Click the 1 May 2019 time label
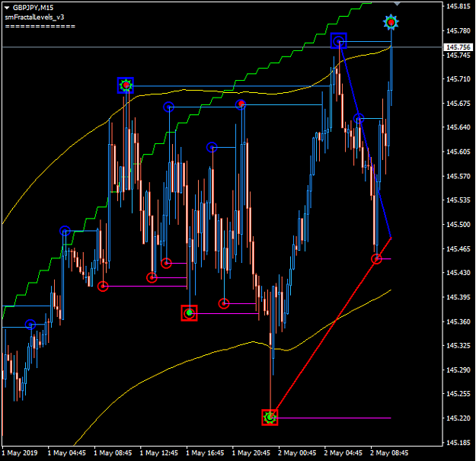This screenshot has width=476, height=461. click(20, 453)
